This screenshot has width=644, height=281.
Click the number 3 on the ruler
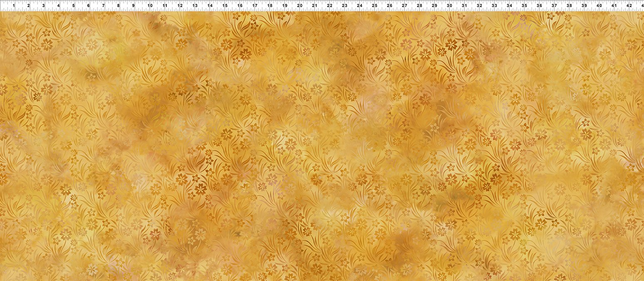44,6
